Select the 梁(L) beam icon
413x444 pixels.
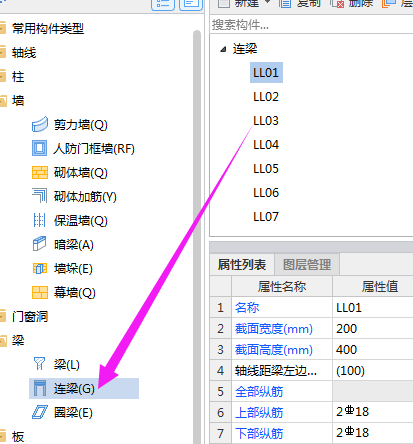(x=39, y=364)
